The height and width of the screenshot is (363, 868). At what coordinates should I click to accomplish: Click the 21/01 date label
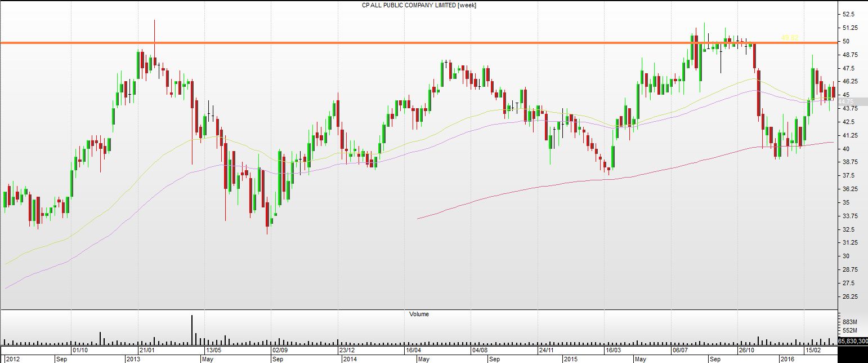[147, 350]
